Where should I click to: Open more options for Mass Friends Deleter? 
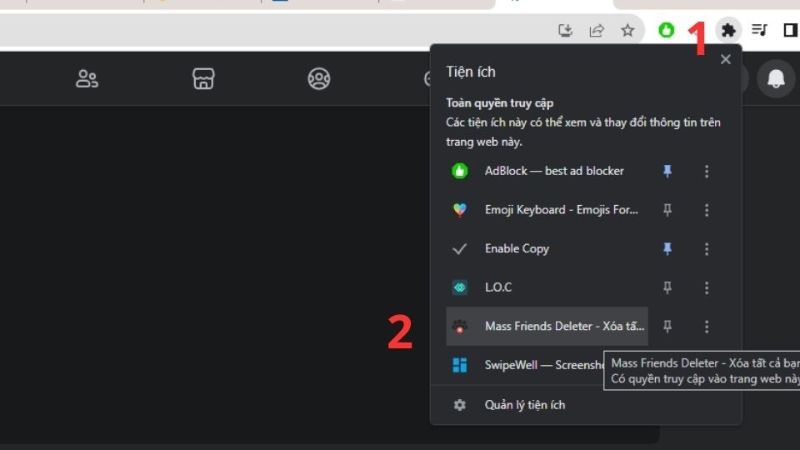point(707,326)
